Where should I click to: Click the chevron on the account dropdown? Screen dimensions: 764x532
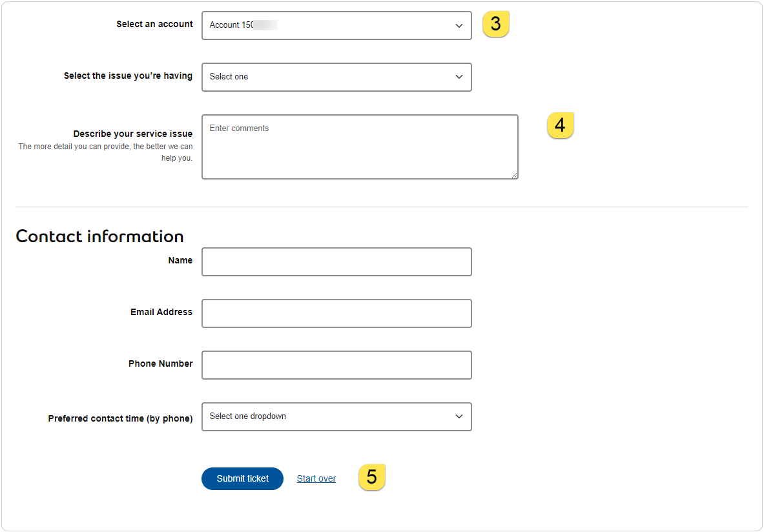click(459, 25)
